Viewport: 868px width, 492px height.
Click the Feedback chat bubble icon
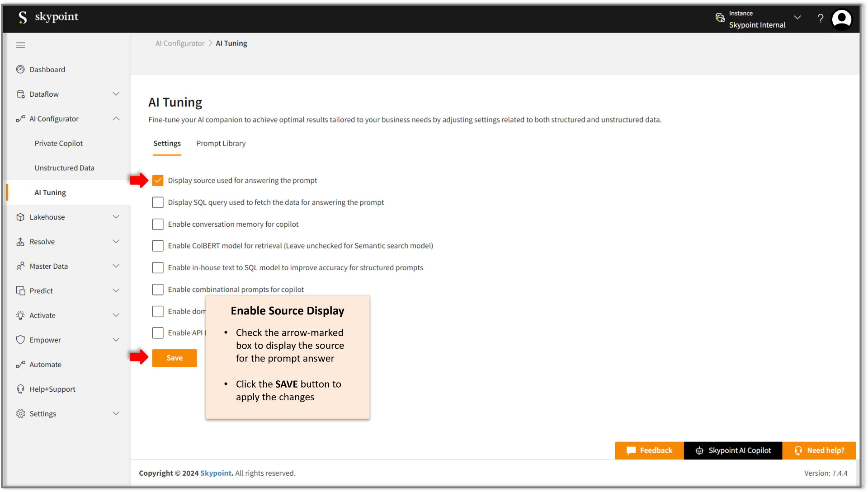tap(631, 451)
